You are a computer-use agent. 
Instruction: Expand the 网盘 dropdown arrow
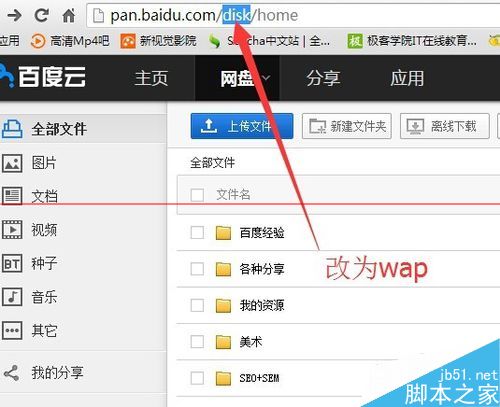pos(265,78)
